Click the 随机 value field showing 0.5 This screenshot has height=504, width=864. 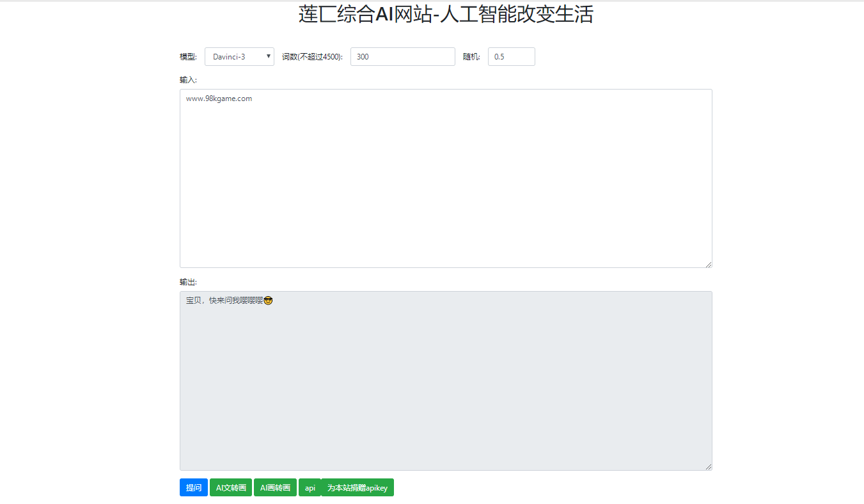point(511,56)
